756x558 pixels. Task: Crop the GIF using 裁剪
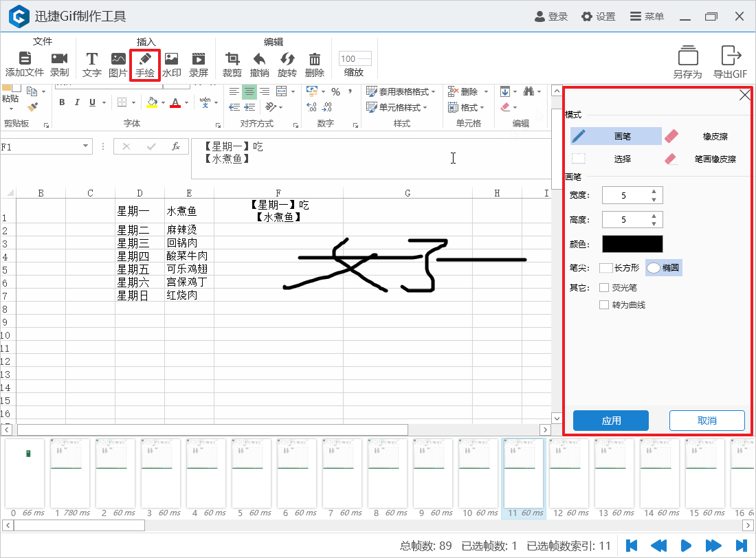(x=232, y=60)
